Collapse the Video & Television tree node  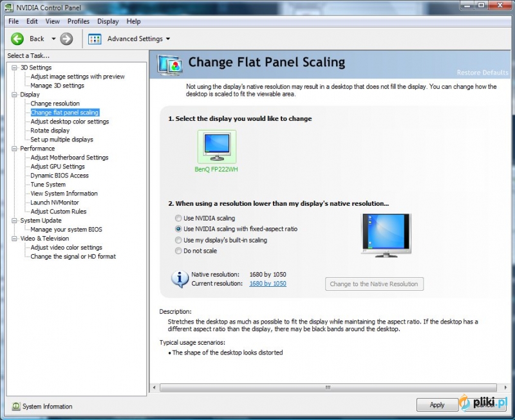tap(14, 239)
